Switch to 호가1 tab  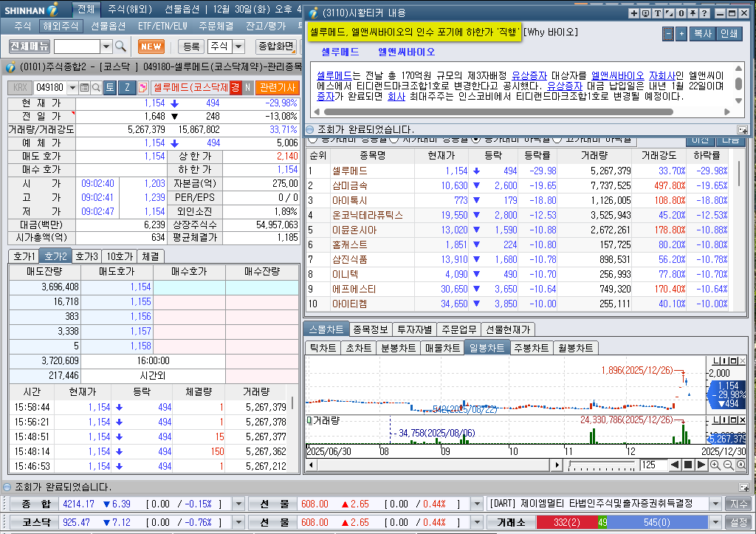[24, 256]
